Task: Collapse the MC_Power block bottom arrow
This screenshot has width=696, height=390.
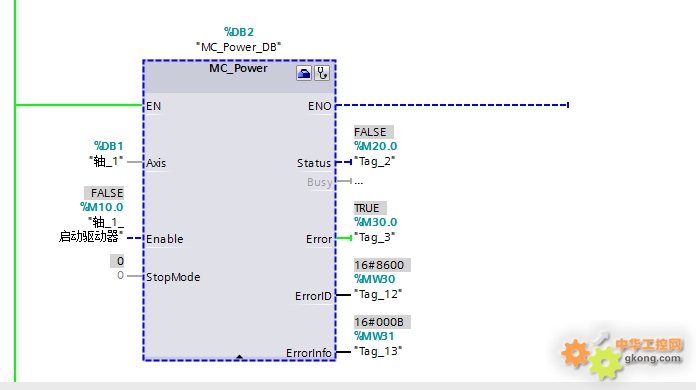Action: (239, 356)
